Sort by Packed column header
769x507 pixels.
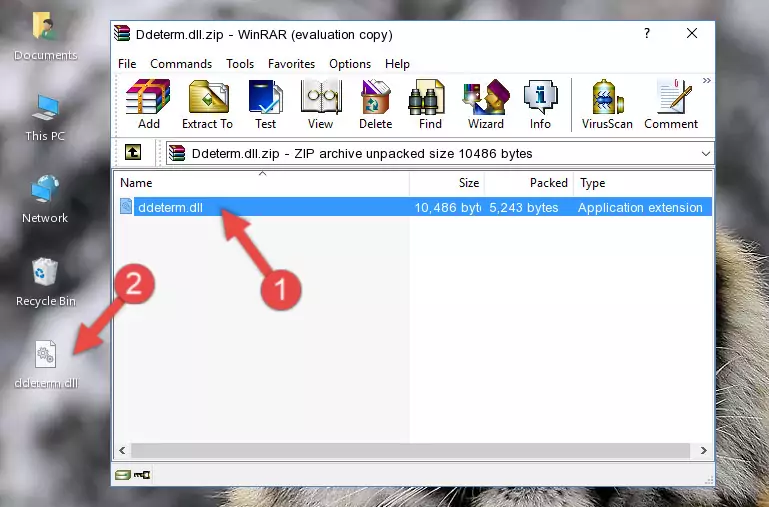tap(529, 183)
